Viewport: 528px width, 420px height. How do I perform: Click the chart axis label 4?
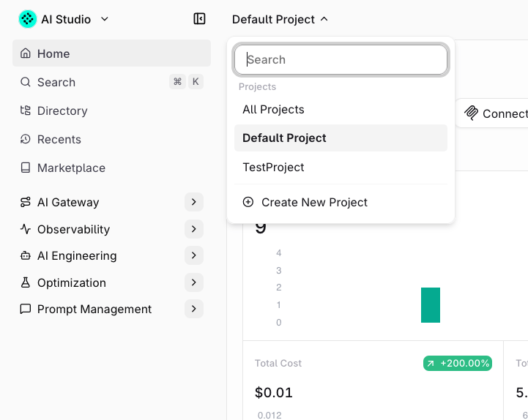pos(279,252)
